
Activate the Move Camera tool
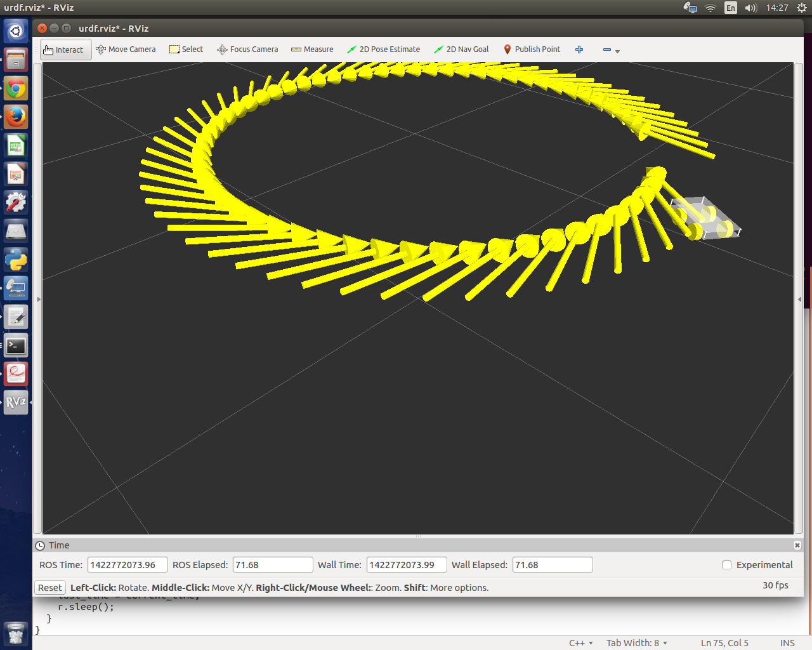[126, 49]
